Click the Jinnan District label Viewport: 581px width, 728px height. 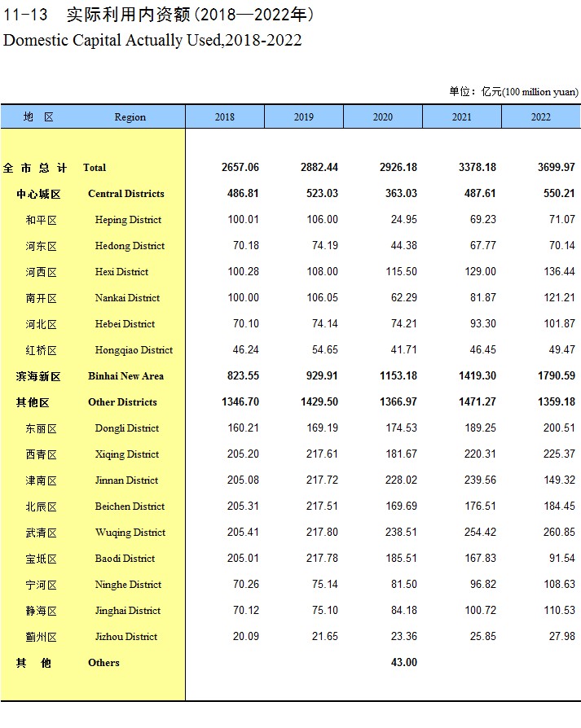coord(126,480)
